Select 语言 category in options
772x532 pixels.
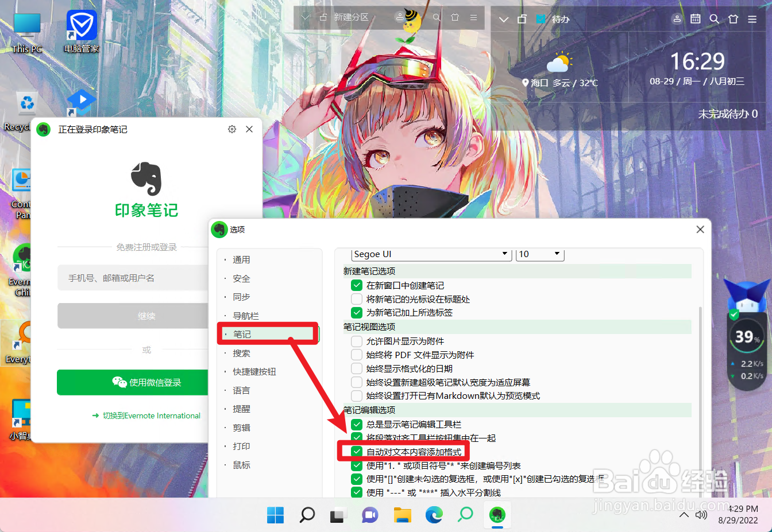pos(241,390)
